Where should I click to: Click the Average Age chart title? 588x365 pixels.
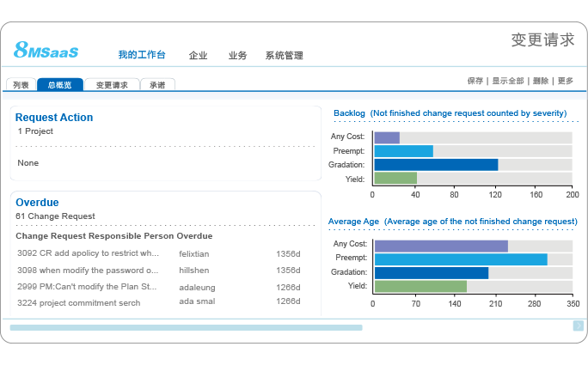[453, 222]
